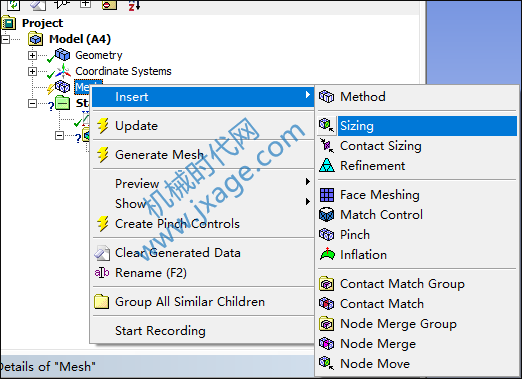This screenshot has height=379, width=522.
Task: Click the Model (A4) icon
Action: pyautogui.click(x=36, y=39)
